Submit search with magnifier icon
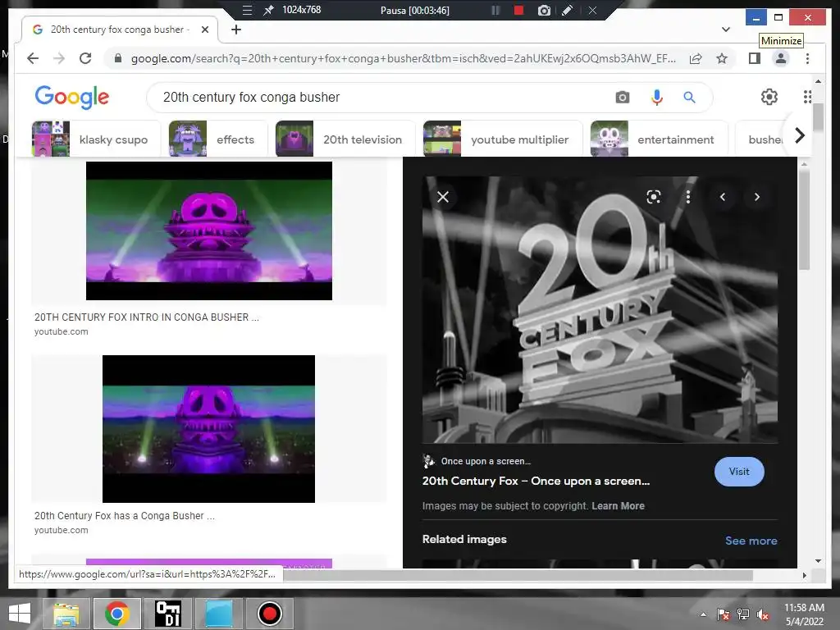840x630 pixels. pos(689,97)
